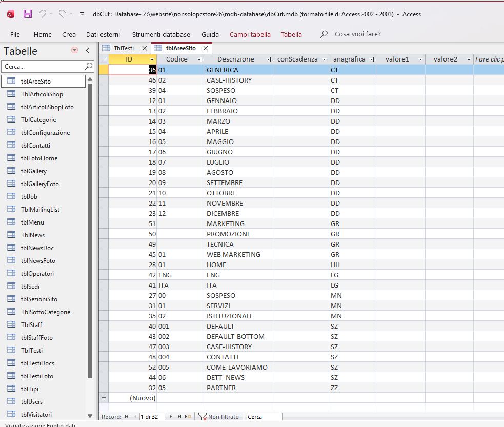Close the tblAreeSito document tab
This screenshot has height=427, width=504.
(206, 48)
